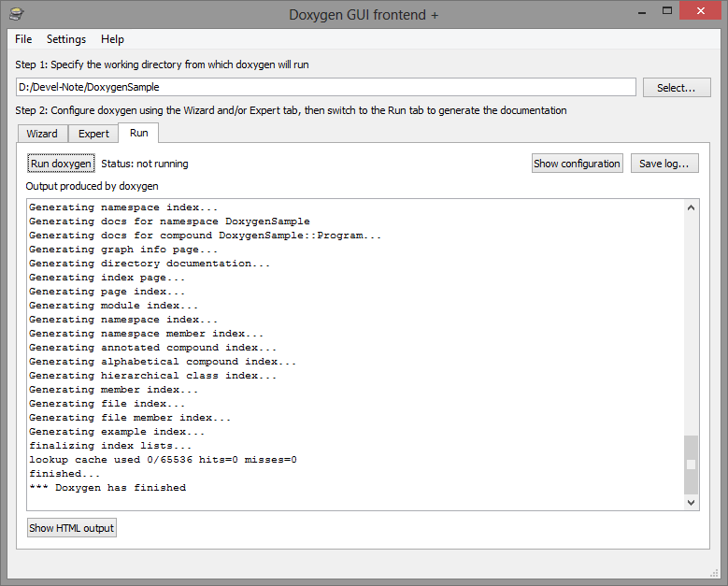The height and width of the screenshot is (586, 728).
Task: Click the Show configuration button
Action: point(578,164)
